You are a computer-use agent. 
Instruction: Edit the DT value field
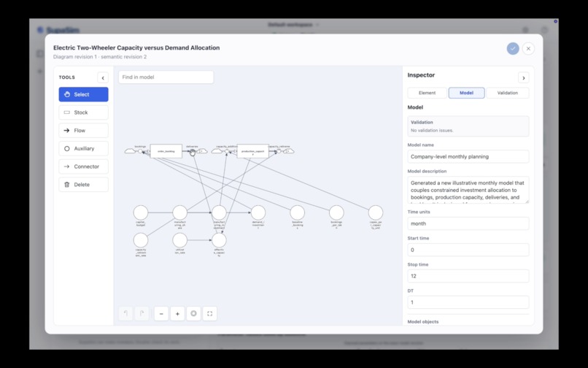(x=468, y=302)
